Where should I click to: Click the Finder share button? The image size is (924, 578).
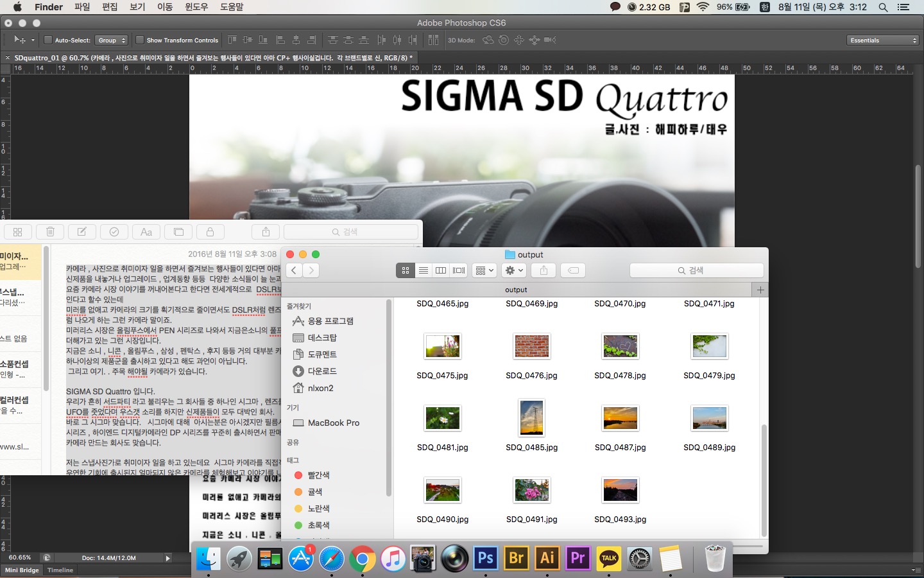pos(543,270)
